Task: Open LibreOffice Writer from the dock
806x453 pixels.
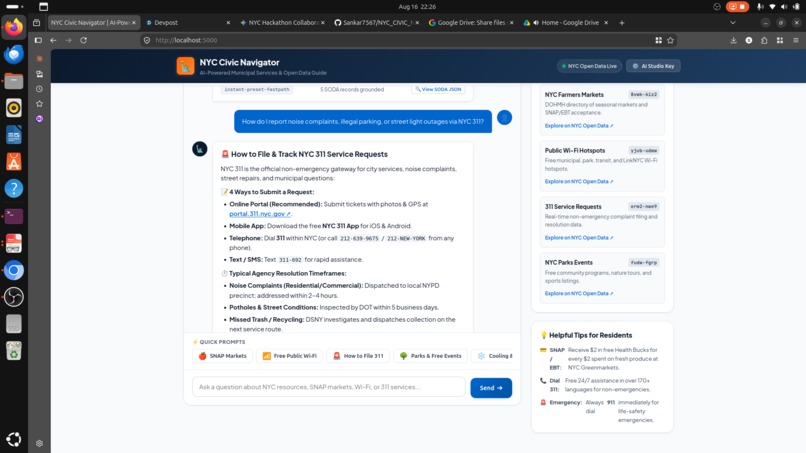Action: (14, 135)
